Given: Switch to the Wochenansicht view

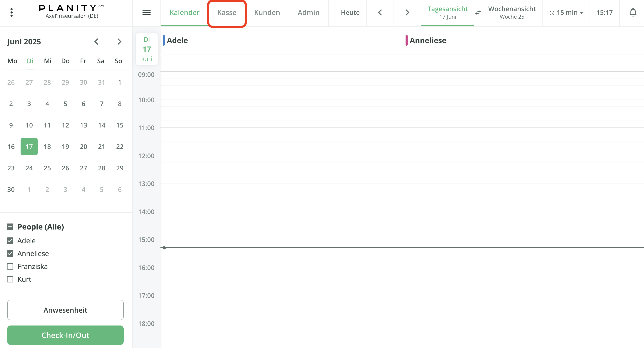Looking at the screenshot, I should 512,12.
